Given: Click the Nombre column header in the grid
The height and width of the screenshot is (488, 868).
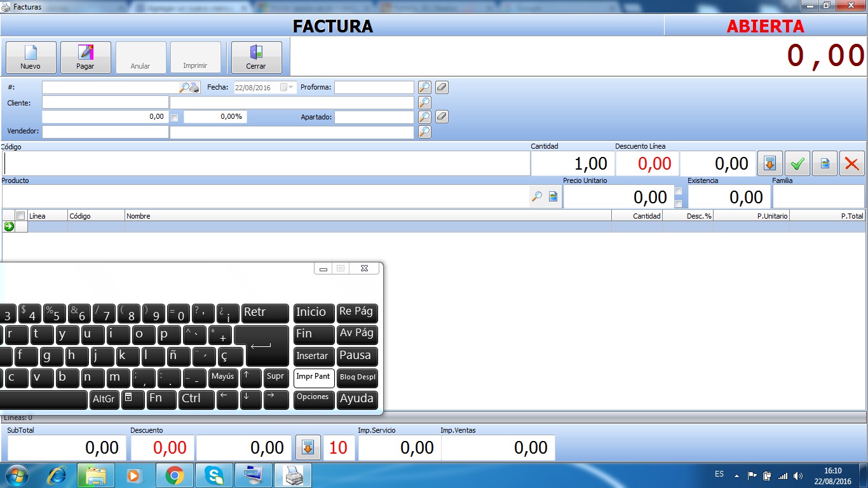Looking at the screenshot, I should coord(367,216).
